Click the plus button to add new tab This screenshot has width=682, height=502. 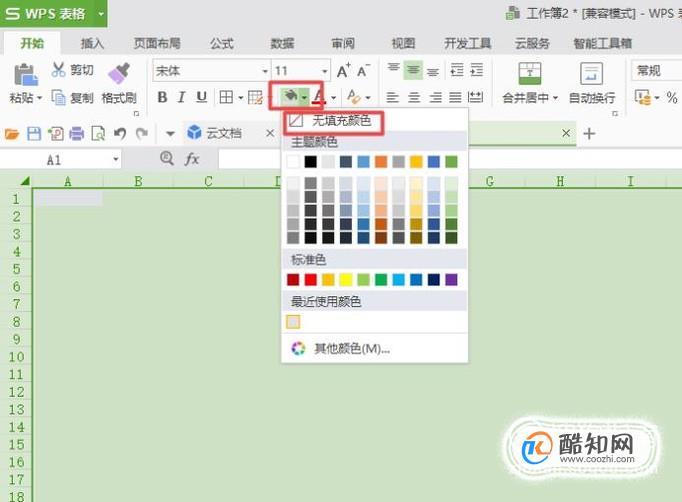coord(589,134)
